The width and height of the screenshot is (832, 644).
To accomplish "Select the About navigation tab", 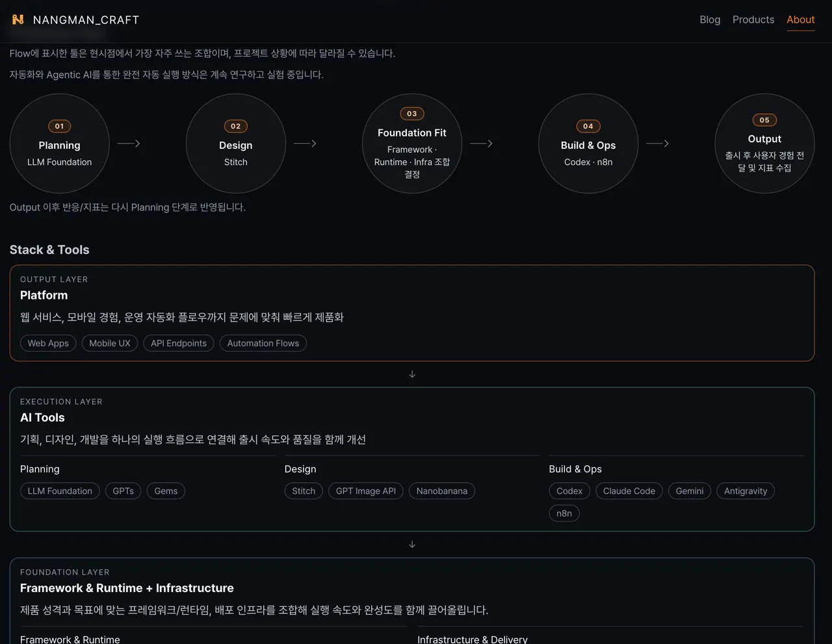I will [x=800, y=19].
